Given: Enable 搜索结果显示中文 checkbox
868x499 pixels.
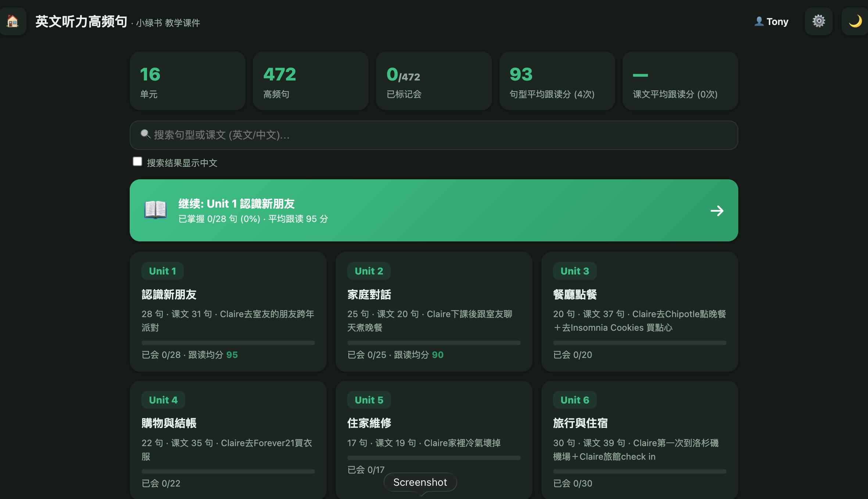Looking at the screenshot, I should pos(137,162).
